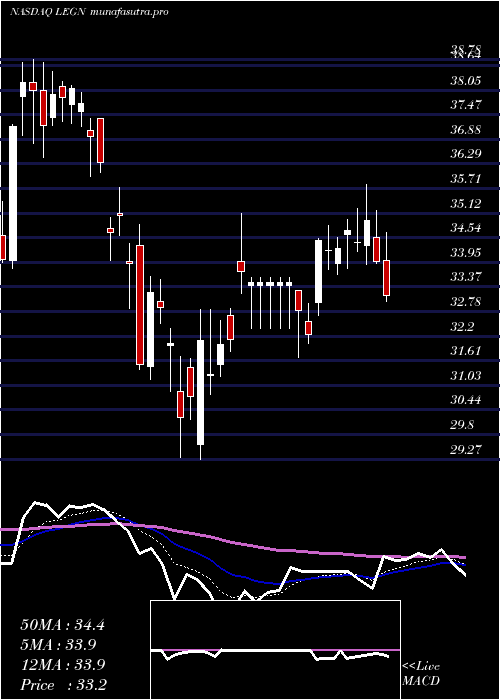Viewport: 500px width, 700px height.
Task: Click the NASDAQ LEGN chart title
Action: click(89, 12)
